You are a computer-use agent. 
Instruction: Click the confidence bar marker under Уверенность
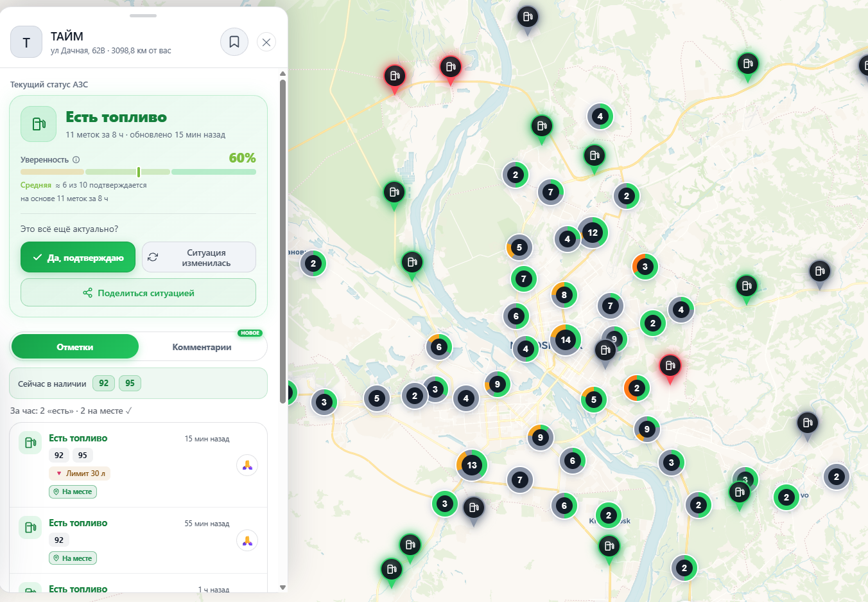[x=139, y=172]
